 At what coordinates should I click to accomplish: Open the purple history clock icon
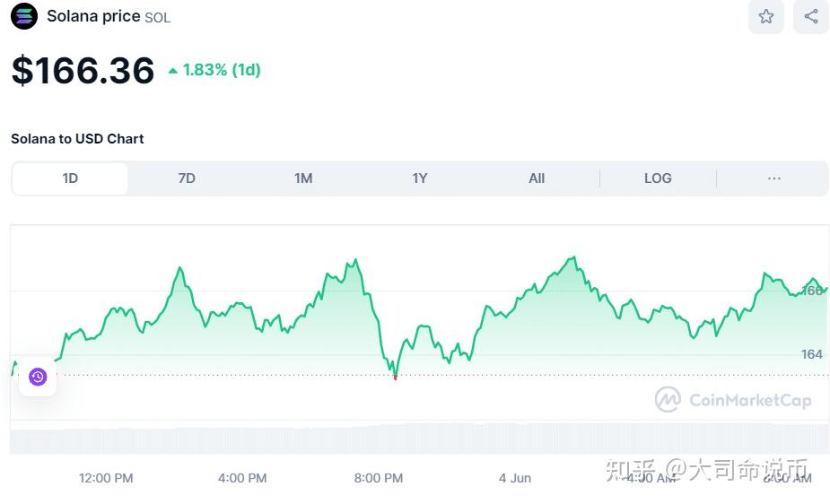pyautogui.click(x=38, y=377)
